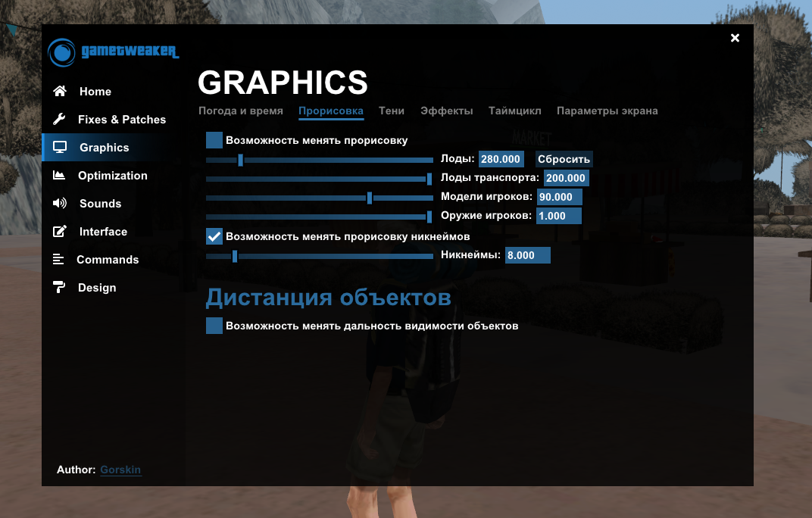Uncheck 'Возможность менять прорисовку никнеймов' checkbox
The height and width of the screenshot is (518, 812).
pos(214,236)
